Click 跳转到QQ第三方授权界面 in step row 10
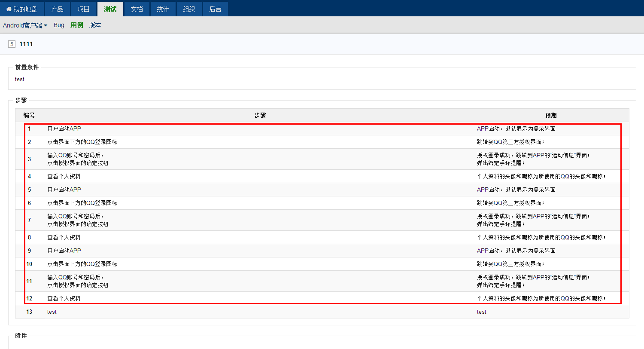Viewport: 644px width, 349px height. [x=511, y=264]
